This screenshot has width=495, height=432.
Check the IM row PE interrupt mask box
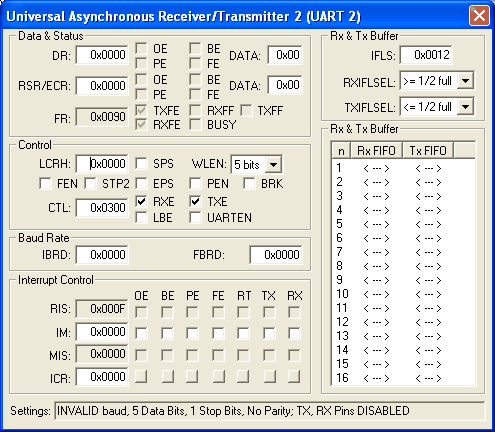click(192, 333)
